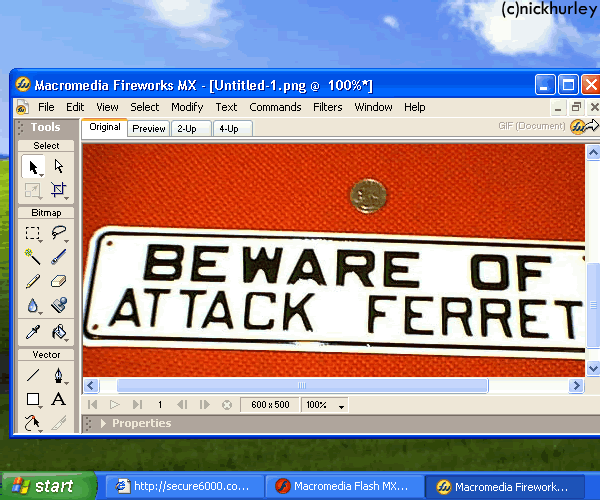Click the Macromedia Fireworks taskbar item
Screen dimensions: 600x500
[x=505, y=487]
